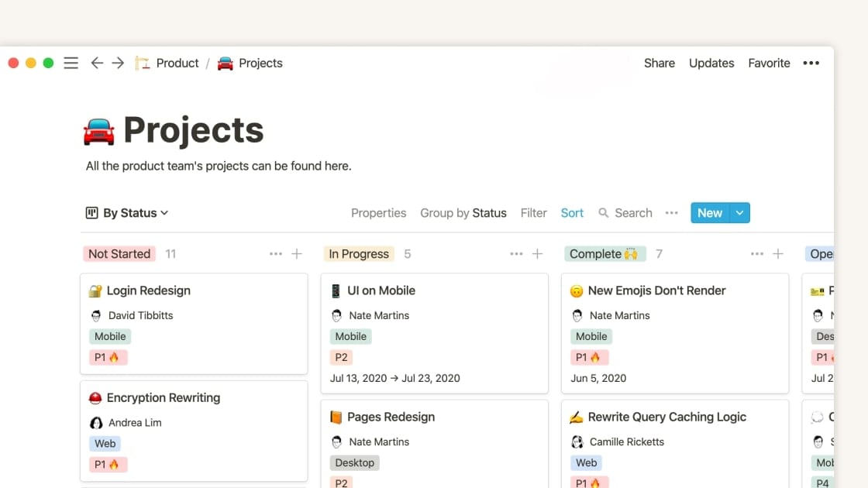Click the Jun 5, 2020 date
Image resolution: width=868 pixels, height=488 pixels.
tap(598, 379)
